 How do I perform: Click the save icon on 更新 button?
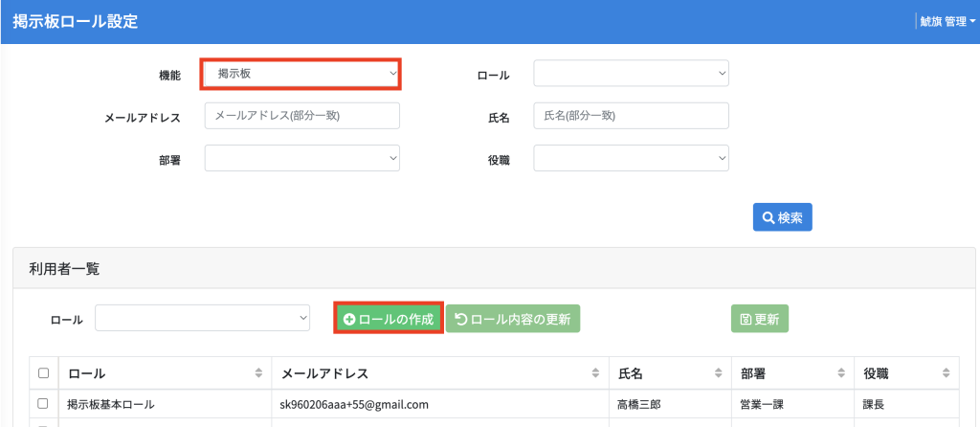pyautogui.click(x=746, y=320)
